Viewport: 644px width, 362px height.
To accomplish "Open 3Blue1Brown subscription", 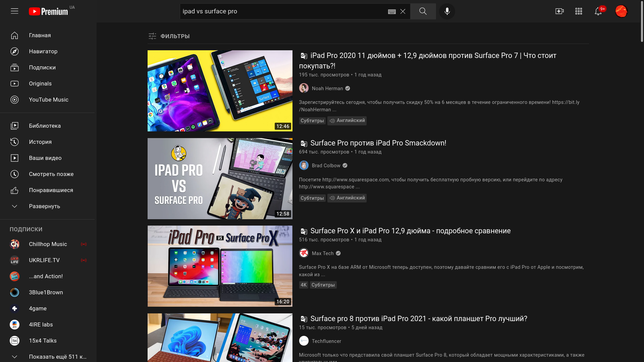I will click(47, 292).
